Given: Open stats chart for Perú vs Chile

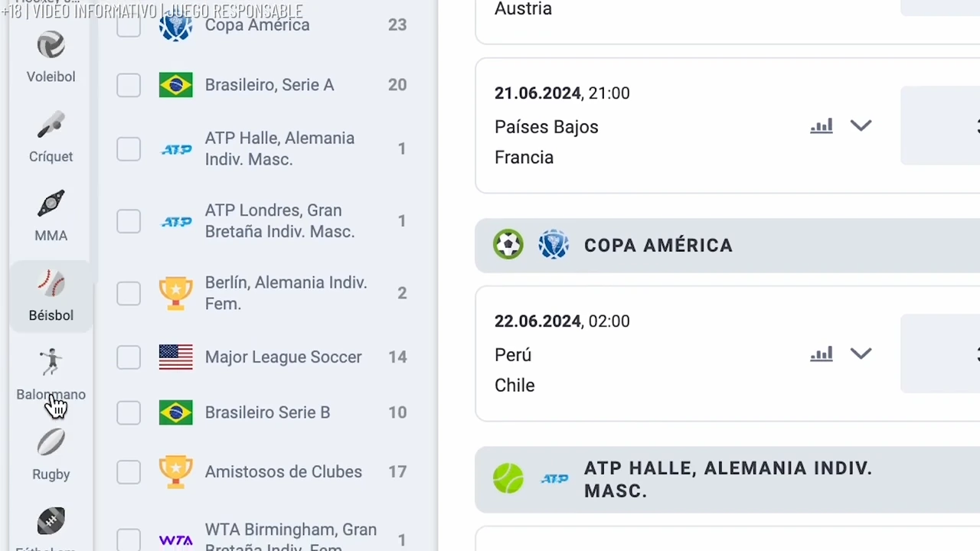Looking at the screenshot, I should pos(822,354).
